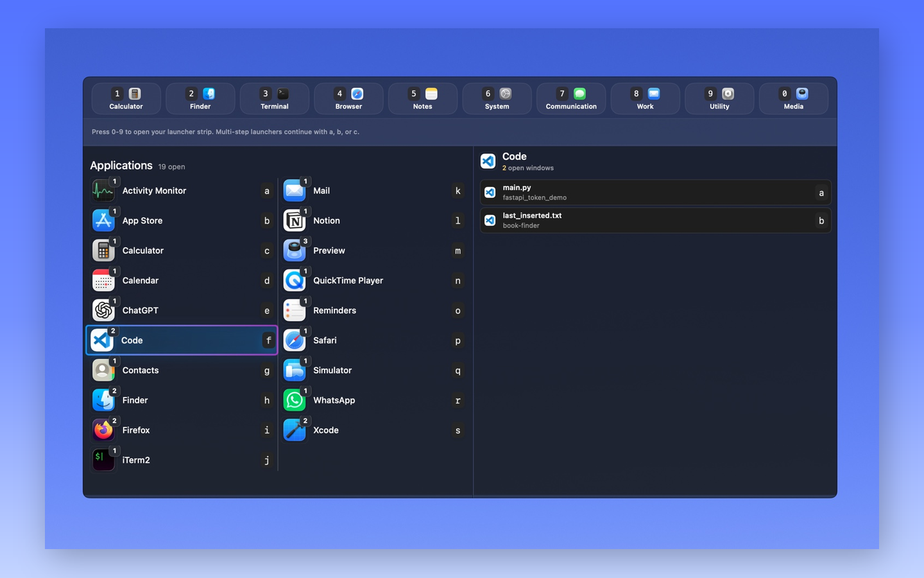Click the ChatGPT app icon
924x578 pixels.
103,310
